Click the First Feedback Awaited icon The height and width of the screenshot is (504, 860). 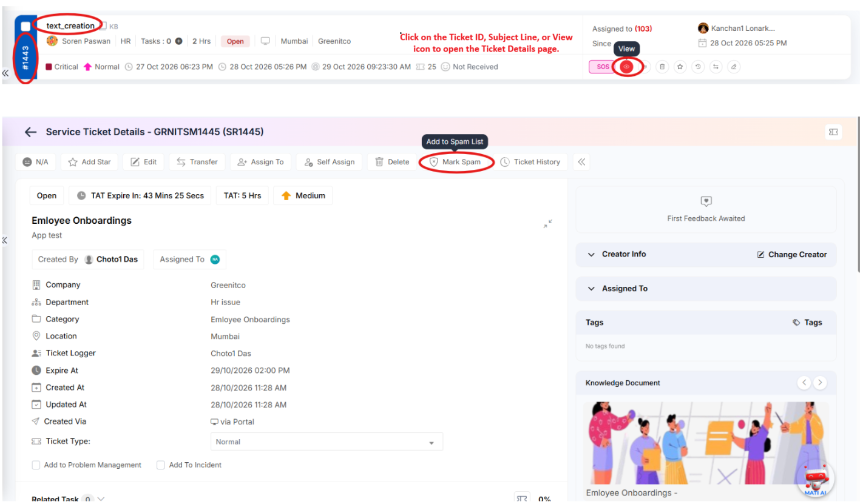(x=706, y=201)
